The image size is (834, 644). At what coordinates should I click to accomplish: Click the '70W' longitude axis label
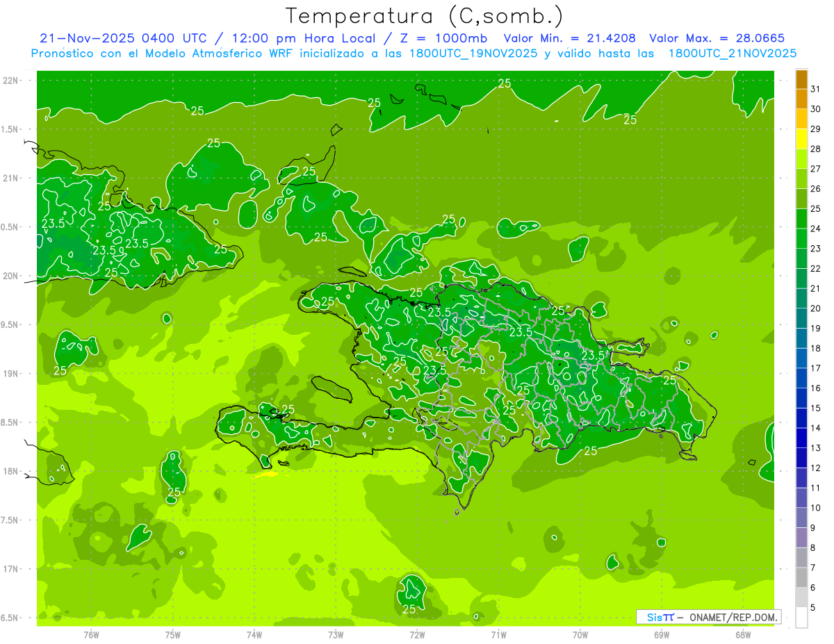(580, 635)
